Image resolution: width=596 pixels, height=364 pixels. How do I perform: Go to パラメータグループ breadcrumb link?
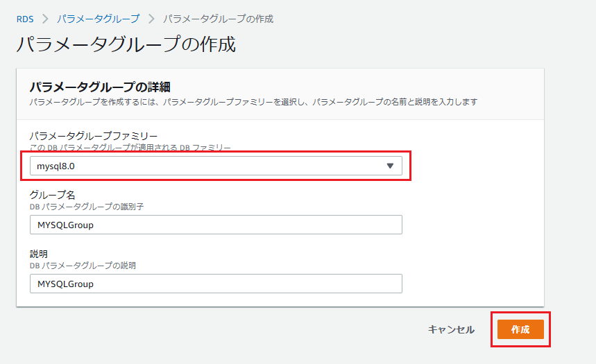99,19
